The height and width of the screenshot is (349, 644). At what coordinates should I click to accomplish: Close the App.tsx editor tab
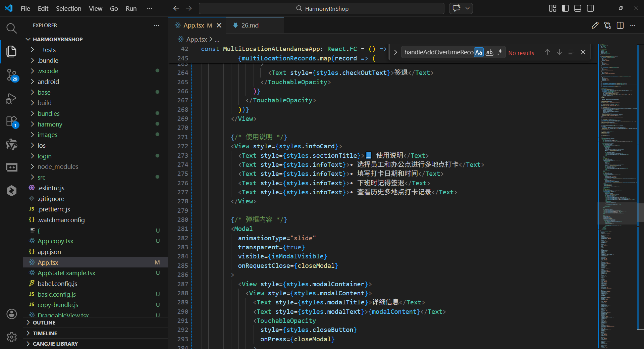tap(219, 26)
